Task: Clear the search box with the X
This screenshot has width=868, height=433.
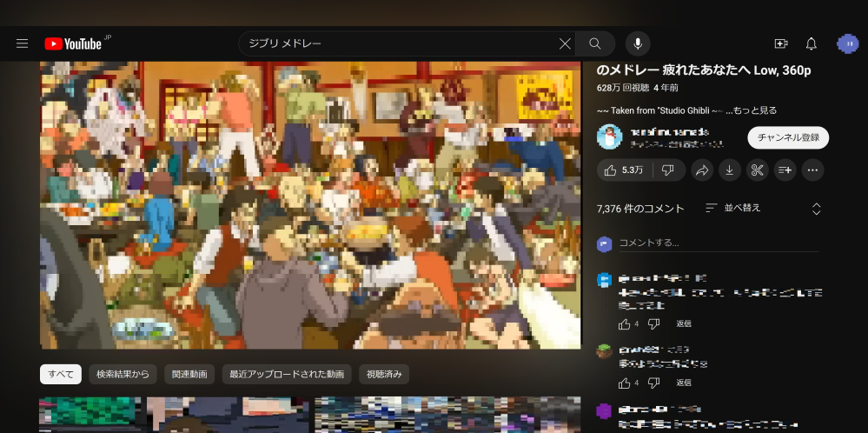Action: coord(565,43)
